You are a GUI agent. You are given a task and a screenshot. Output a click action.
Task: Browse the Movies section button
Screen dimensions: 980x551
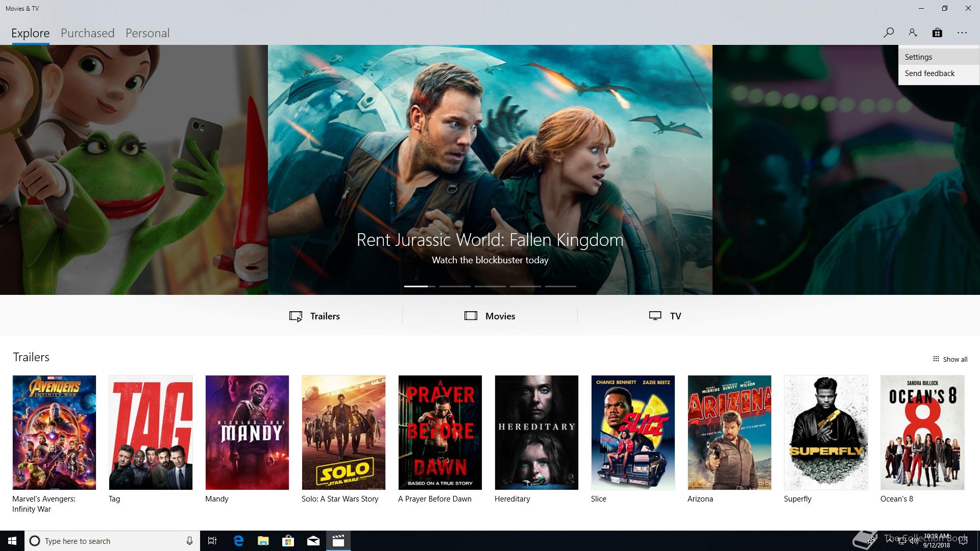coord(490,316)
